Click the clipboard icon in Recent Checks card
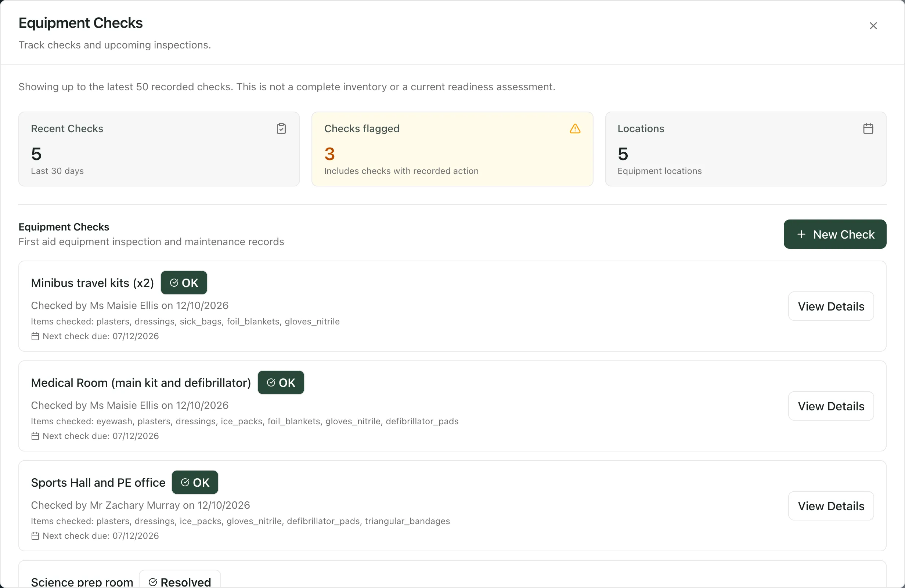 (x=281, y=129)
